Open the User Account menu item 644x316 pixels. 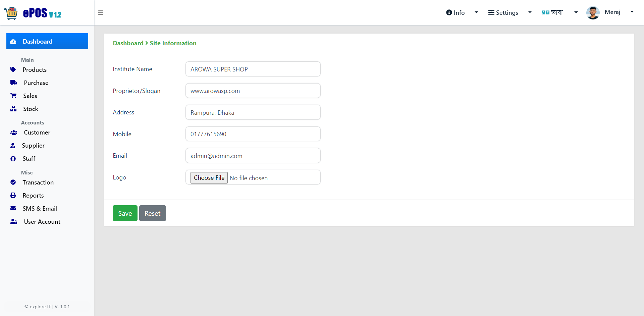click(42, 221)
